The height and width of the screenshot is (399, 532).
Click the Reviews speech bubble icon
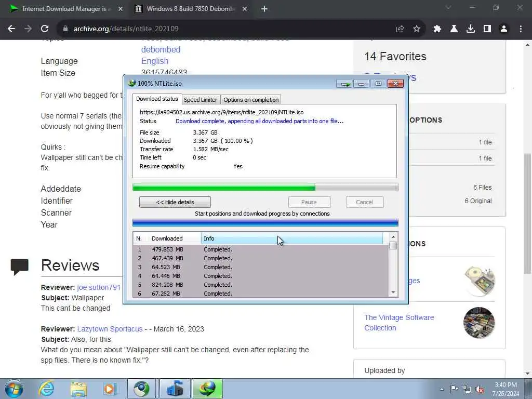(x=20, y=267)
